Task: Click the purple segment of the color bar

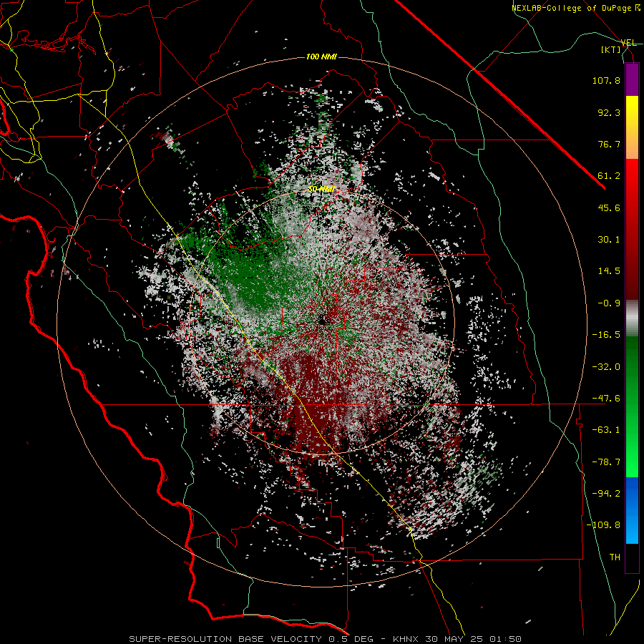Action: point(632,79)
